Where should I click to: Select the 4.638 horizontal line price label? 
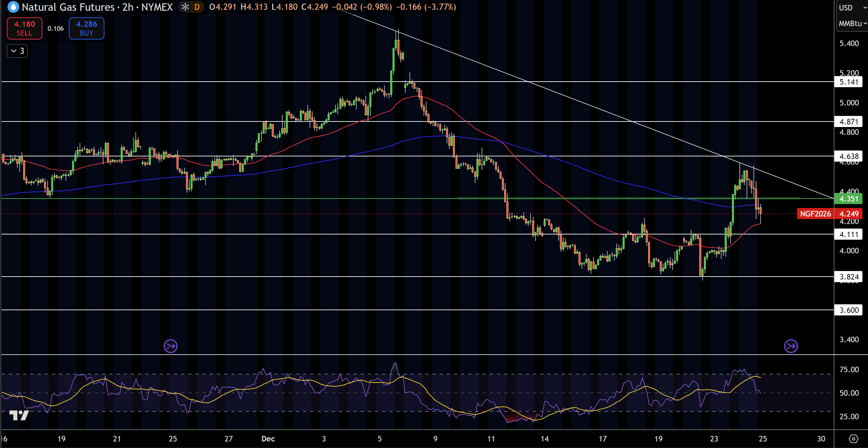848,156
